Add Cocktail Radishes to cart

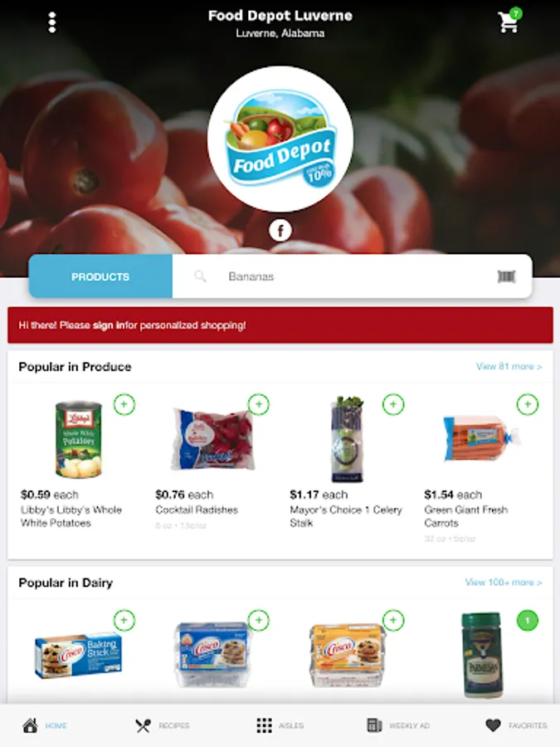[x=259, y=404]
